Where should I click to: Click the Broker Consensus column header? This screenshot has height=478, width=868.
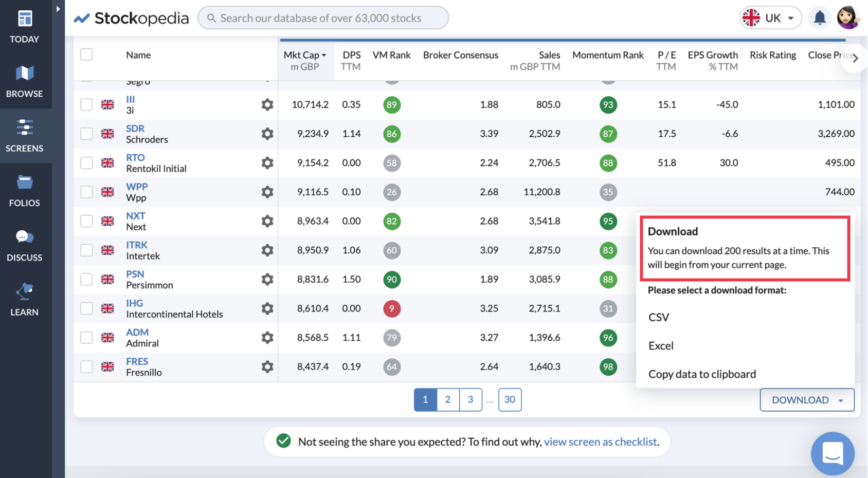(x=461, y=55)
